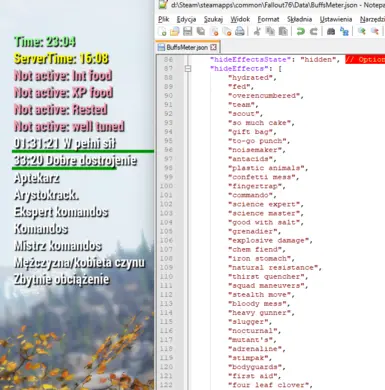Click the "science expert" entry
This screenshot has height=390, width=385.
pos(264,204)
